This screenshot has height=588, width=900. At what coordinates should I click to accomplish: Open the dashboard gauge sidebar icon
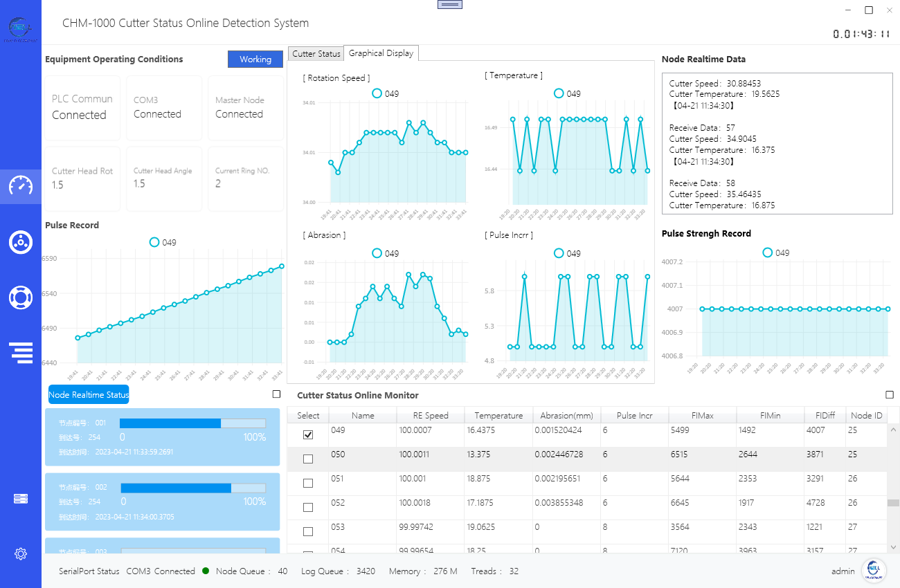coord(21,186)
